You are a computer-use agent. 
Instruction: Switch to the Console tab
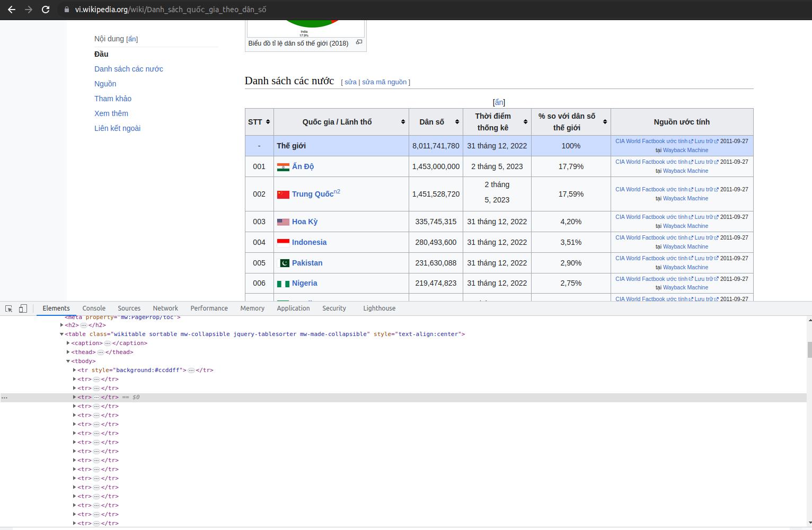[94, 308]
